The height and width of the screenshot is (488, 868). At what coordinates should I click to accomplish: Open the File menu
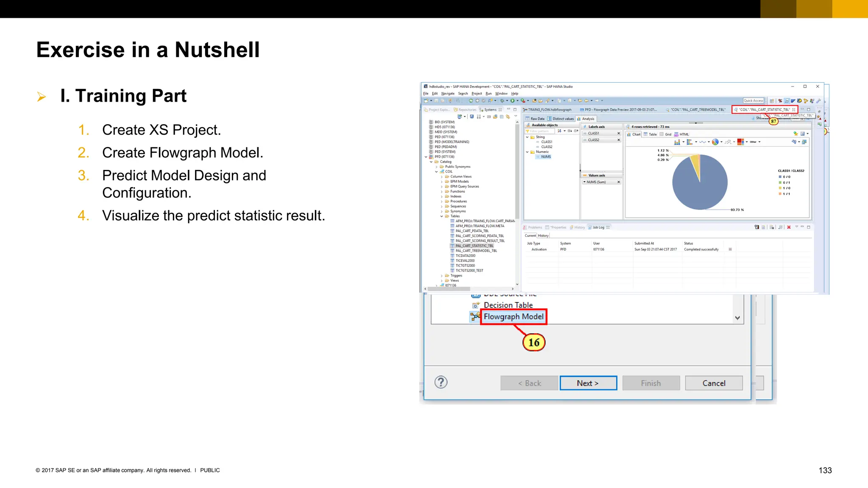click(x=426, y=94)
